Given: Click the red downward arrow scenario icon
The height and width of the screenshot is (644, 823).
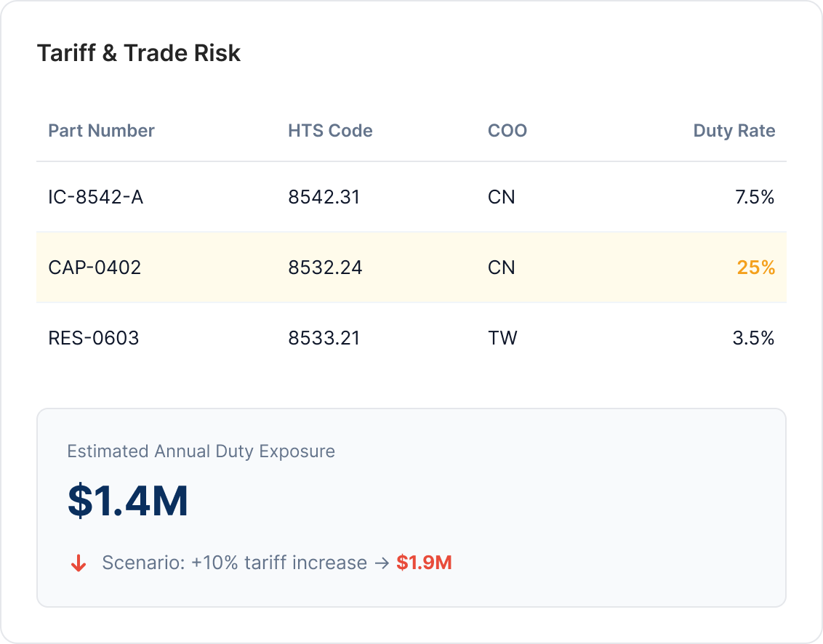Looking at the screenshot, I should pyautogui.click(x=78, y=563).
